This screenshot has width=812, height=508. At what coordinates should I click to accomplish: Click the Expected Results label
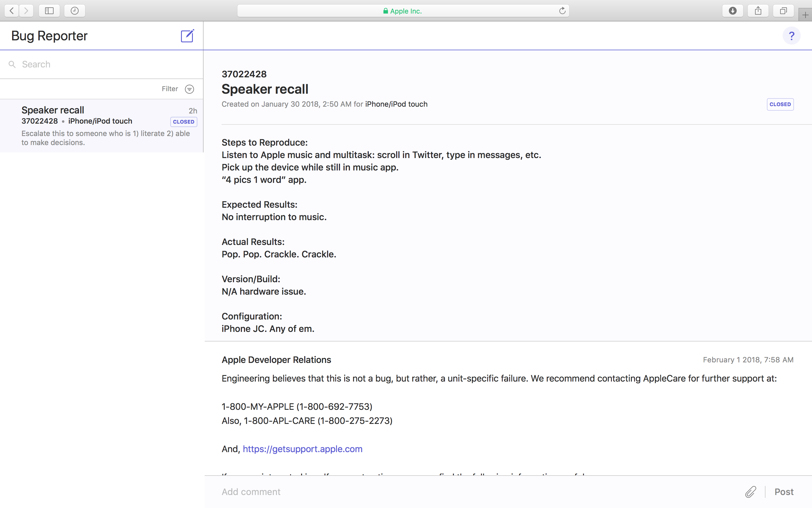point(259,205)
